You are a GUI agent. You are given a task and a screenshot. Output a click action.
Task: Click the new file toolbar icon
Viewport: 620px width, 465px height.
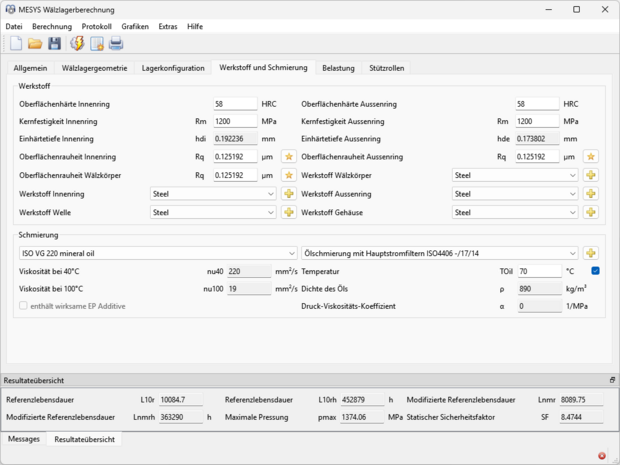(16, 43)
